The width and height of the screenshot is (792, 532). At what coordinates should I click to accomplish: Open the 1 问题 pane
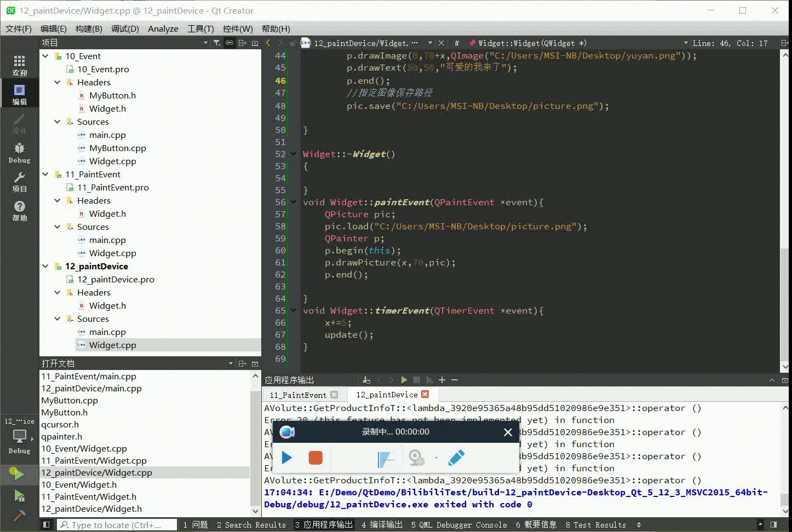pyautogui.click(x=196, y=524)
